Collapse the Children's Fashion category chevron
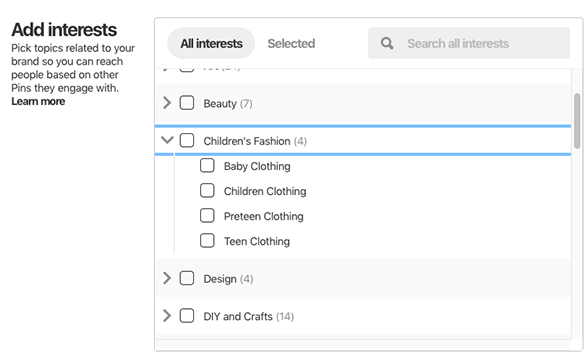Screen dimensions: 588x361 pos(167,140)
